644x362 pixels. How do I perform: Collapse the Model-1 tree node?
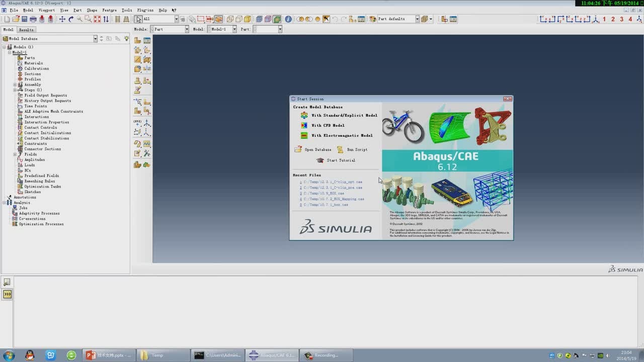(9, 52)
